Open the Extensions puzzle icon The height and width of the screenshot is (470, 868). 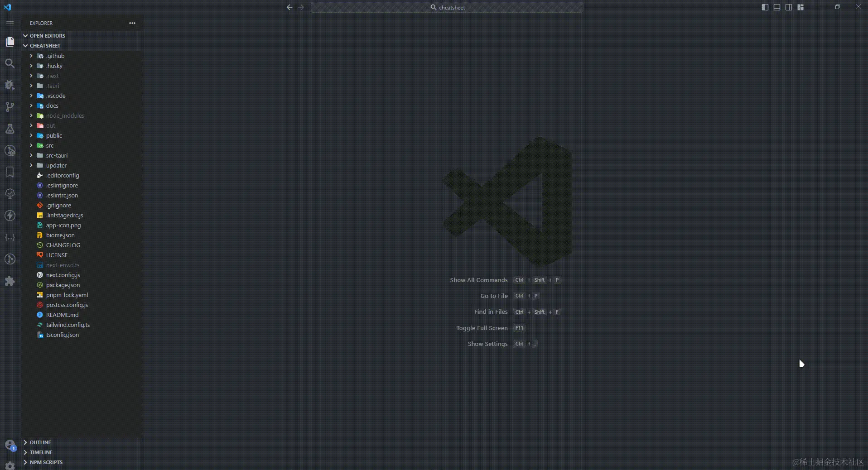pyautogui.click(x=10, y=281)
